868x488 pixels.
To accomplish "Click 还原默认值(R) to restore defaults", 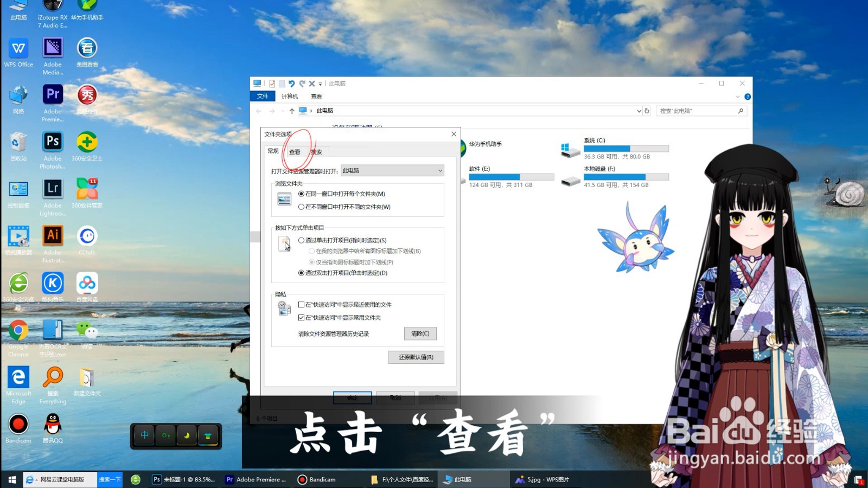I will coord(416,357).
